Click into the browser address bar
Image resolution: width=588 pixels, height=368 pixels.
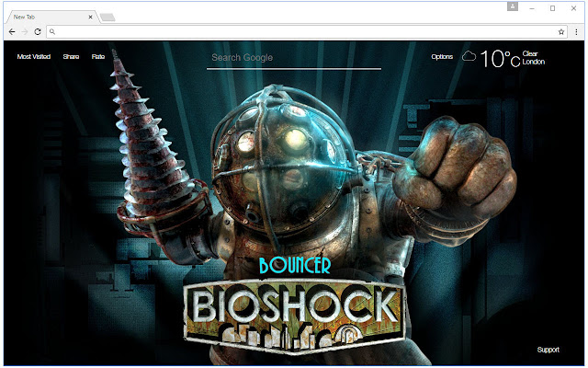[x=306, y=32]
